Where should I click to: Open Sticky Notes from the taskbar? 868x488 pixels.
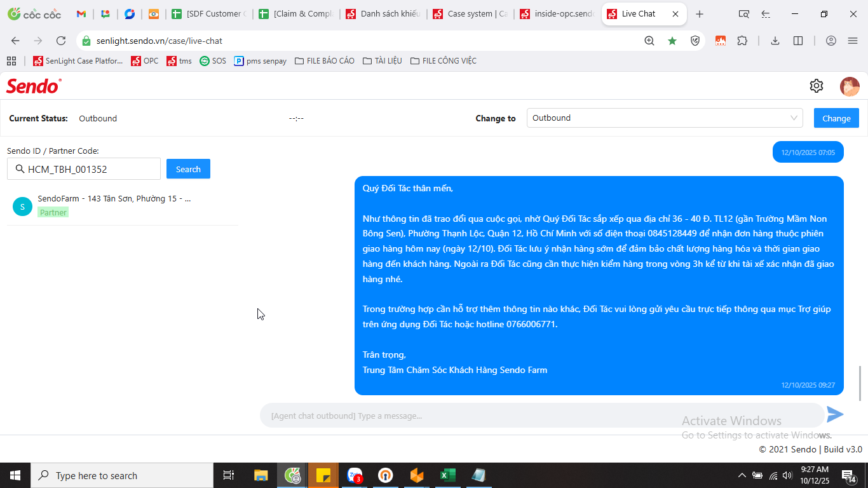click(323, 475)
